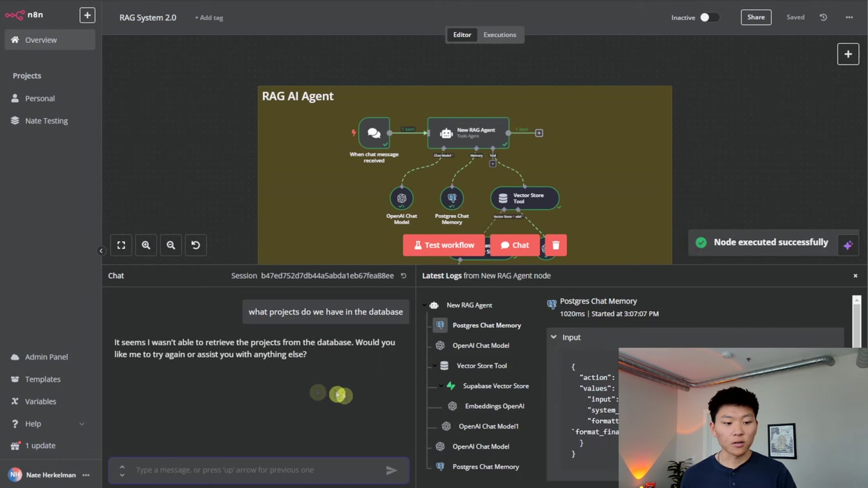Reset the chat session icon
The image size is (868, 488).
404,276
